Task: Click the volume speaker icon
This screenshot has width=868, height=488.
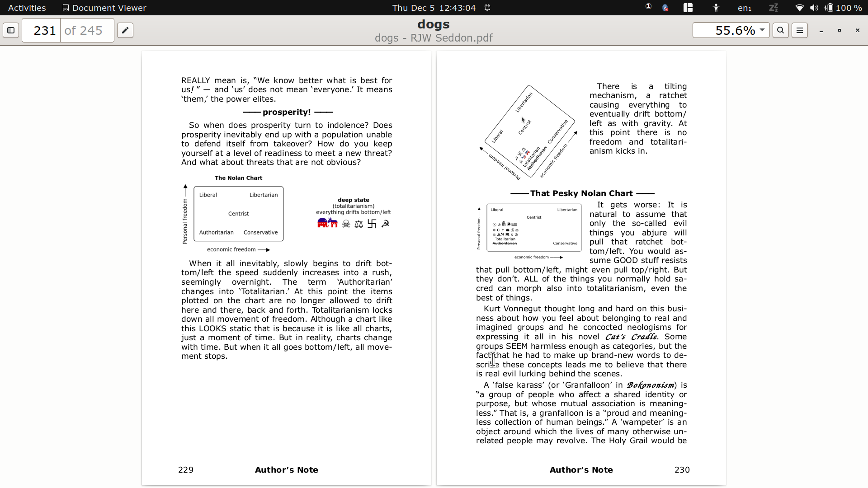Action: click(x=814, y=8)
